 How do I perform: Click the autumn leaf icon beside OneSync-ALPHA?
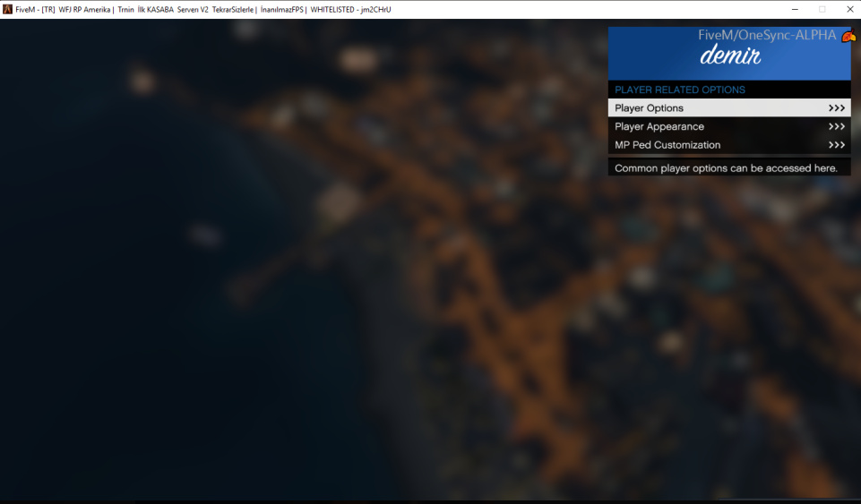849,36
